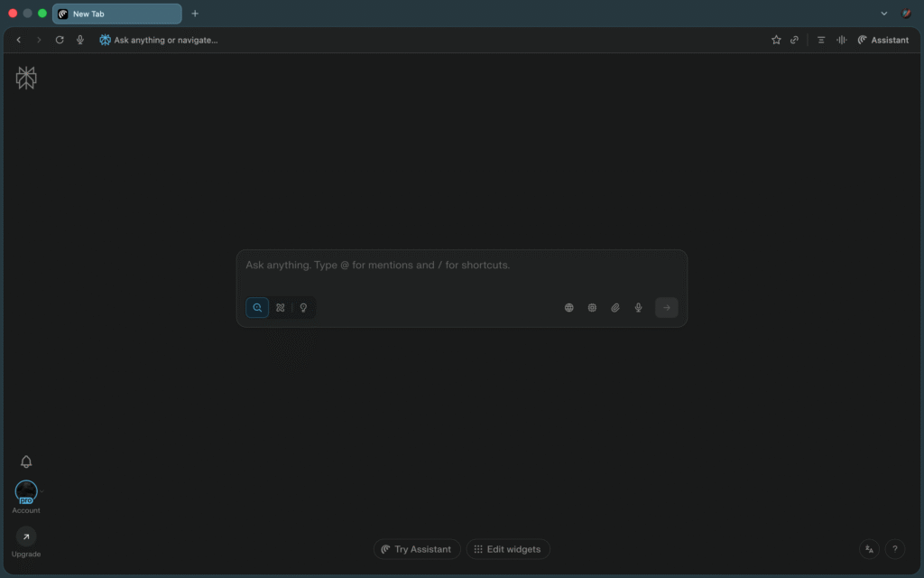Open the notifications bell in sidebar

[x=26, y=461]
